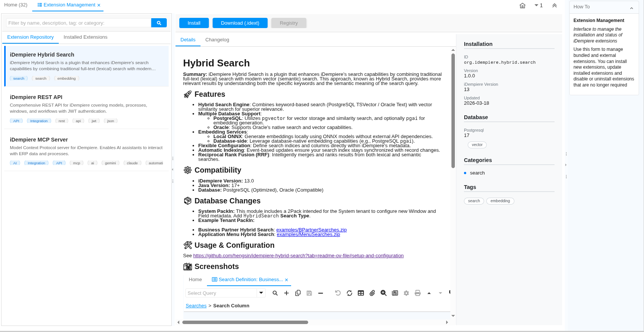Click the Select Query input in embedded screenshot
644x332 pixels.
click(221, 293)
